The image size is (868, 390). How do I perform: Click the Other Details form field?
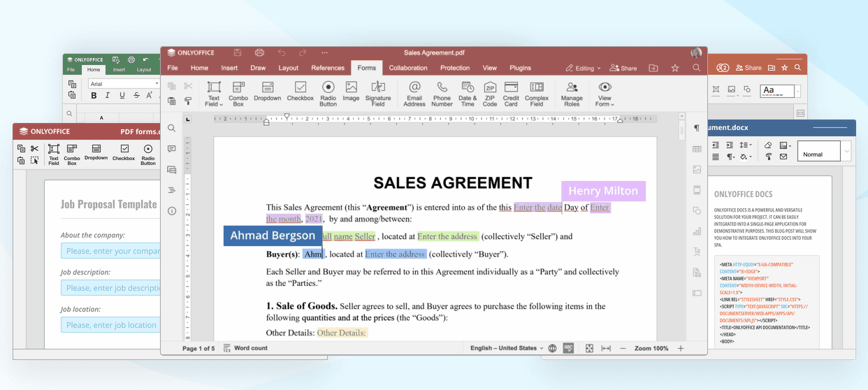342,333
